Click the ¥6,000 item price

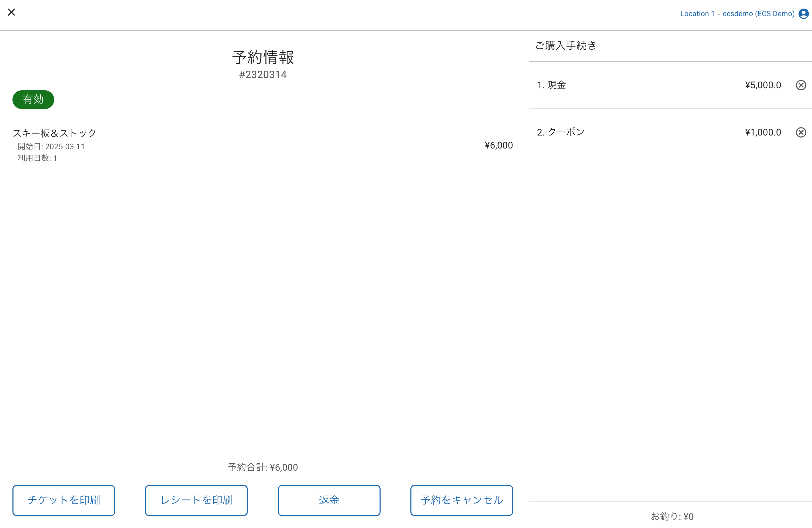click(498, 145)
